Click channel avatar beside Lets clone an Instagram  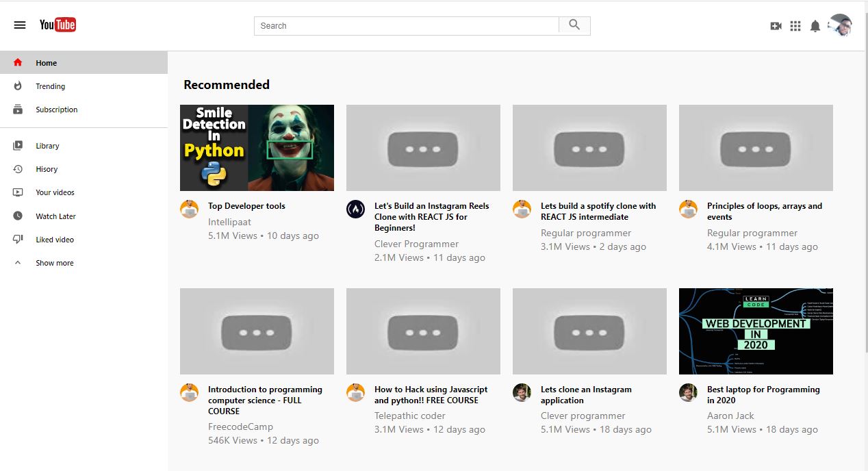coord(522,393)
